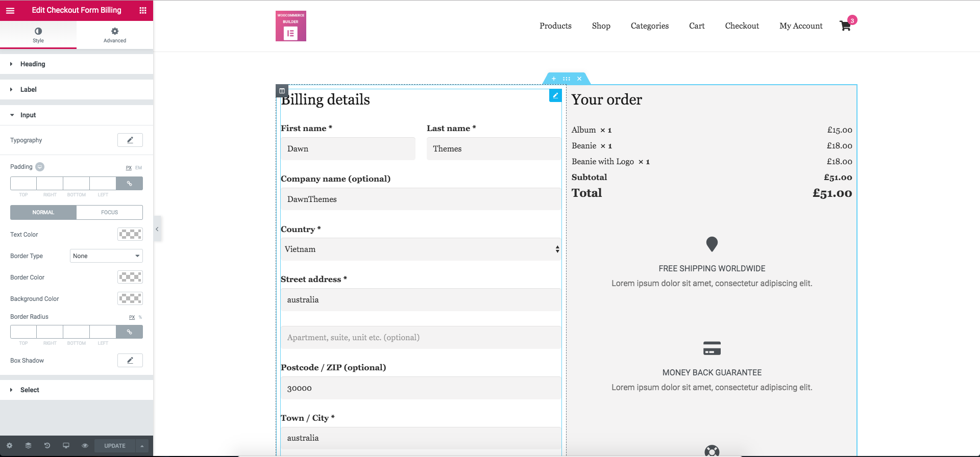Viewport: 980px width, 457px height.
Task: Set Border Radius unit to percent
Action: point(140,317)
